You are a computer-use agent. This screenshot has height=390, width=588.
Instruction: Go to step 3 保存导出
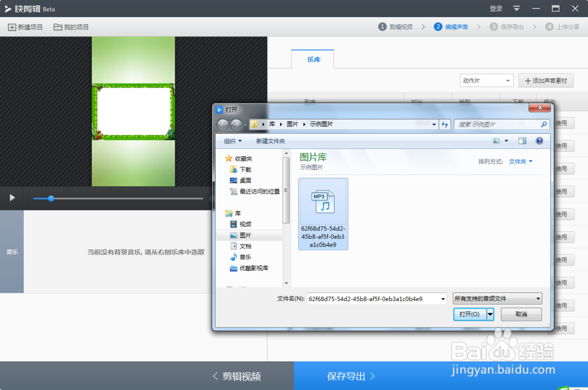(x=507, y=26)
